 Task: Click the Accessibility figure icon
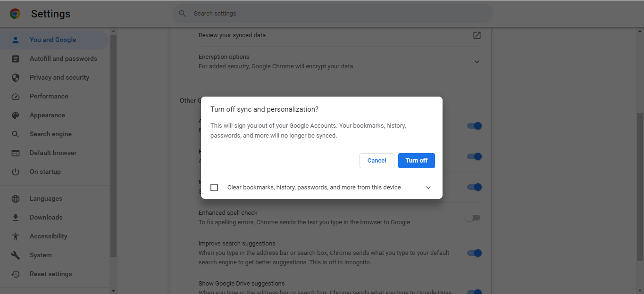16,237
